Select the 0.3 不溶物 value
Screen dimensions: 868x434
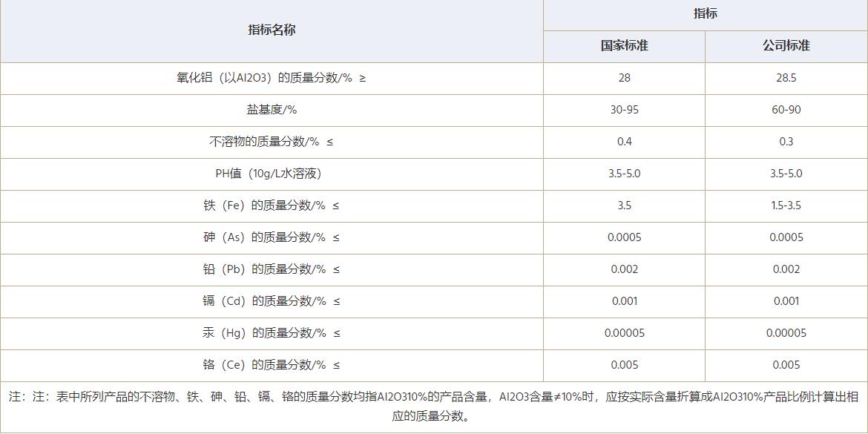(x=786, y=142)
